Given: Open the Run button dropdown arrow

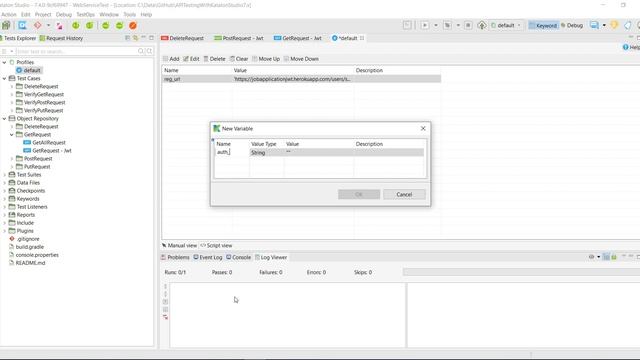Looking at the screenshot, I should click(x=436, y=25).
